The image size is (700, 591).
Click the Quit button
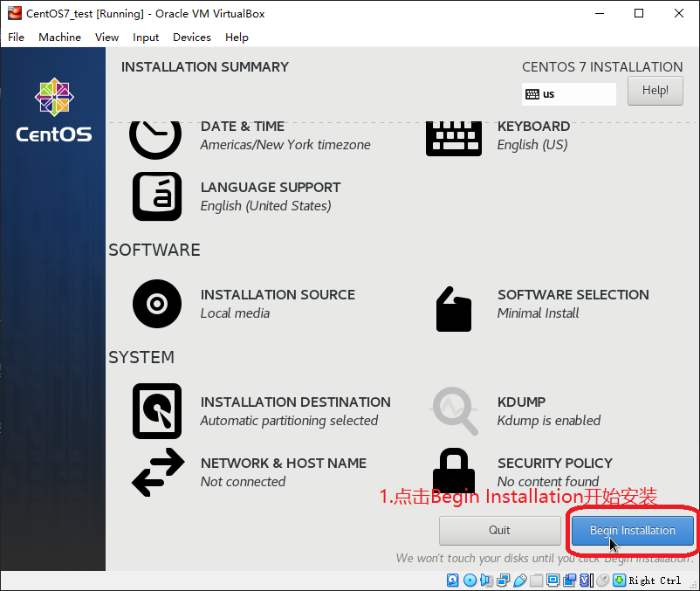[499, 530]
